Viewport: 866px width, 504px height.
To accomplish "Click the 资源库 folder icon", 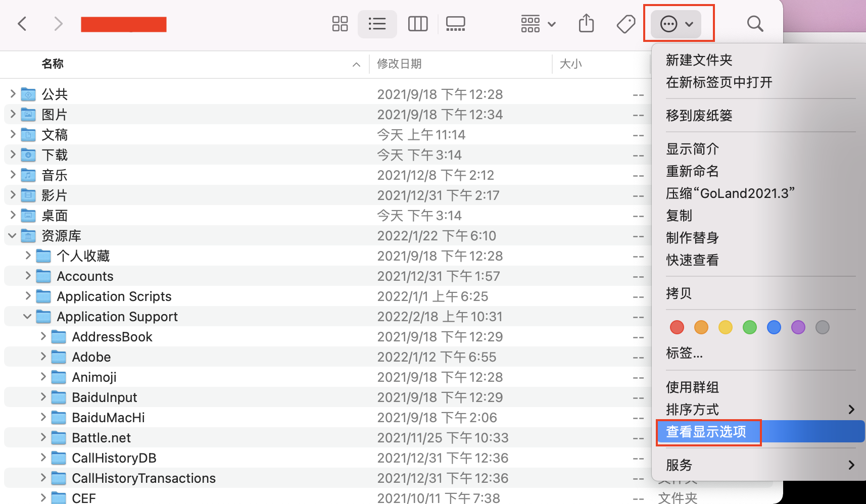I will 28,236.
